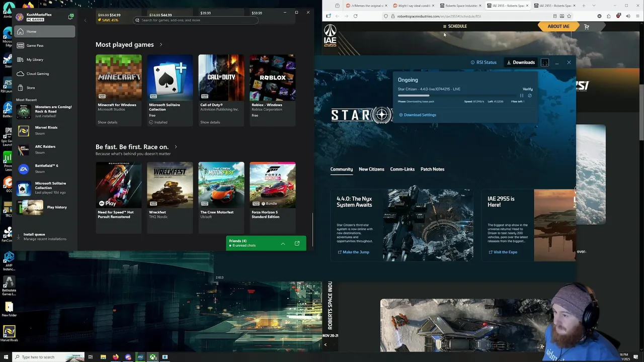Open the RSI launcher account avatar

pos(545,62)
